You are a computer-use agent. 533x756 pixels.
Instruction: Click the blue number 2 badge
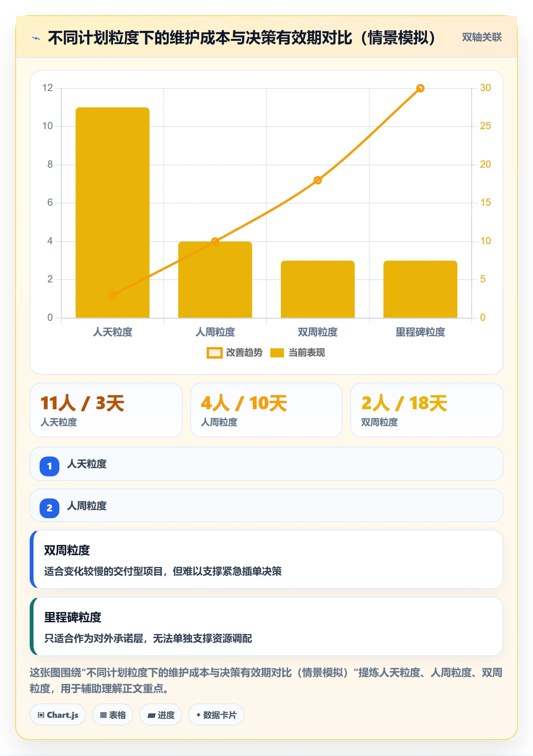tap(49, 508)
